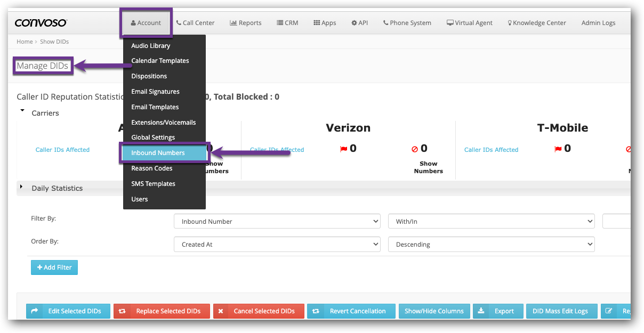This screenshot has height=333, width=644.
Task: Click T-Mobile Caller IDs Affected link
Action: (491, 150)
